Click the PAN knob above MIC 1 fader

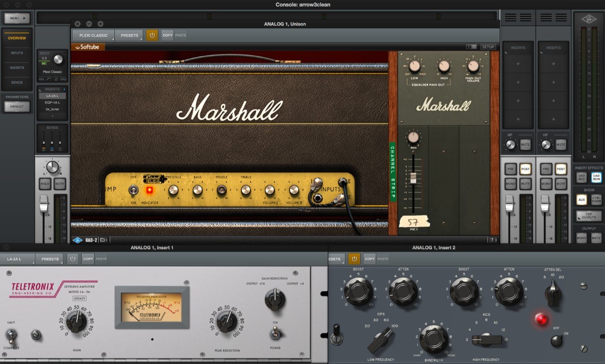(413, 137)
